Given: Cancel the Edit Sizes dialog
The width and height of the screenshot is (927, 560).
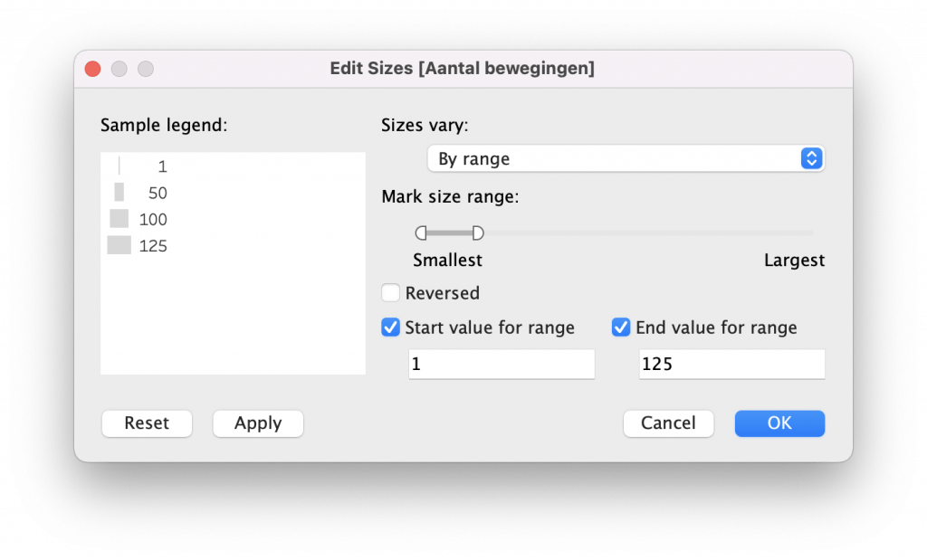Looking at the screenshot, I should (668, 423).
